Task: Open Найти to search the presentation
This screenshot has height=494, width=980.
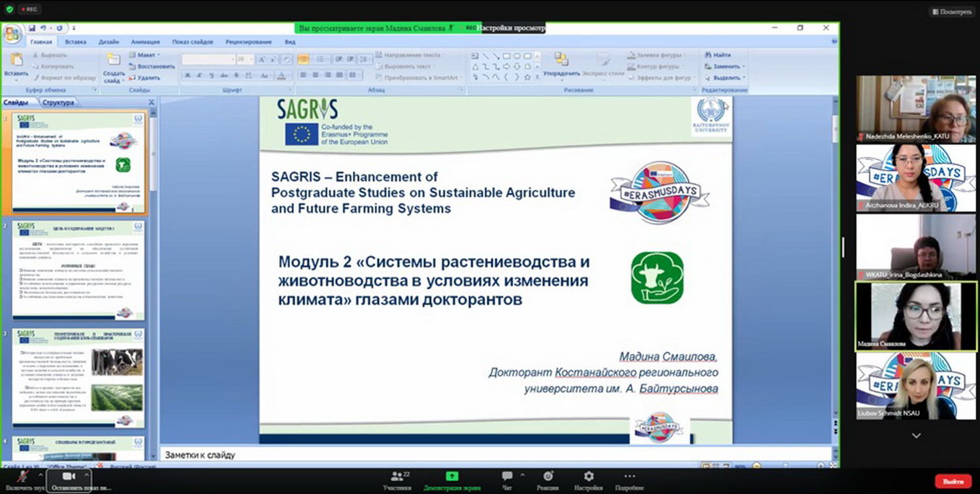Action: click(x=718, y=55)
